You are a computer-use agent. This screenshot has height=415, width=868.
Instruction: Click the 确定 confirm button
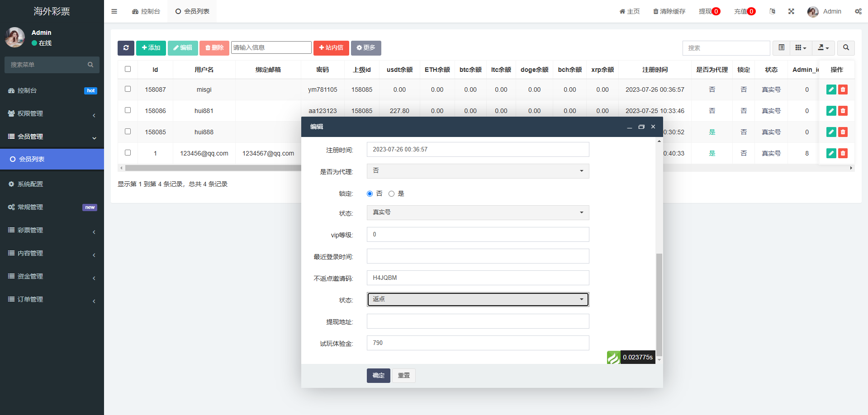[x=378, y=375]
